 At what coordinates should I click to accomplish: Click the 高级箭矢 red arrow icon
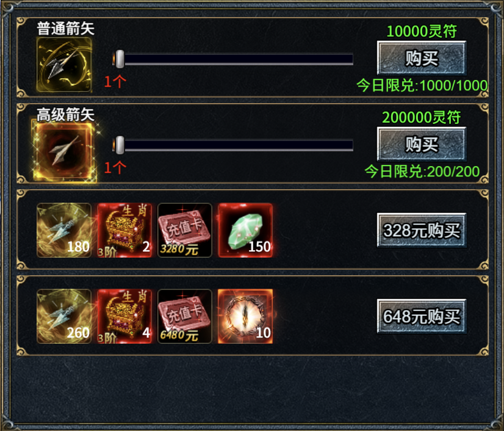[64, 151]
